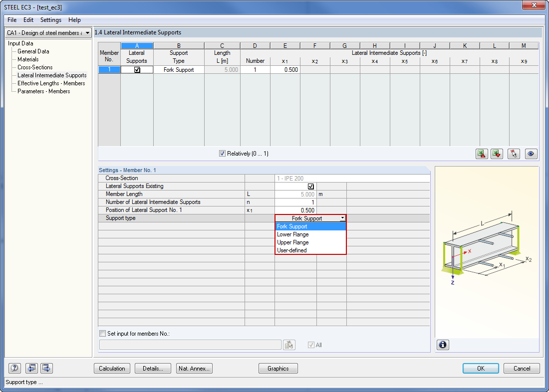Select Lateral Intermediate Supports tree item
Image resolution: width=549 pixels, height=392 pixels.
pos(52,75)
